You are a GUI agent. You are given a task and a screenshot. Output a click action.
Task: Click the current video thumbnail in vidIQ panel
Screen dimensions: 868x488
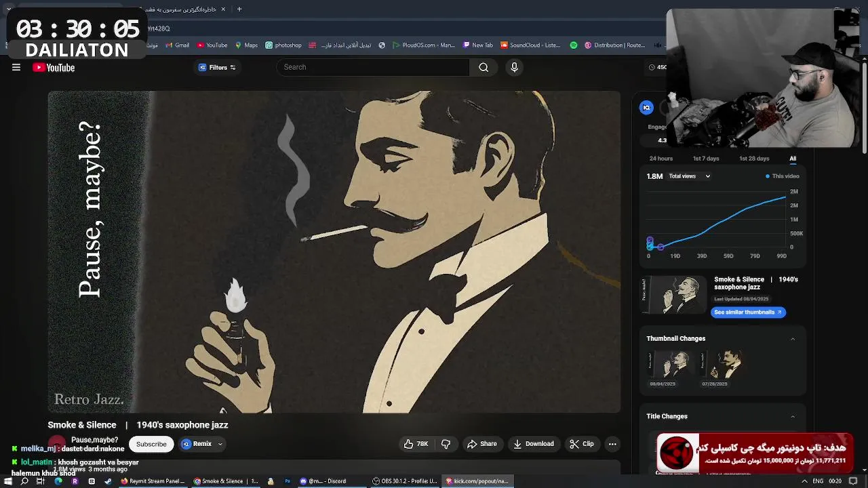[x=674, y=295]
